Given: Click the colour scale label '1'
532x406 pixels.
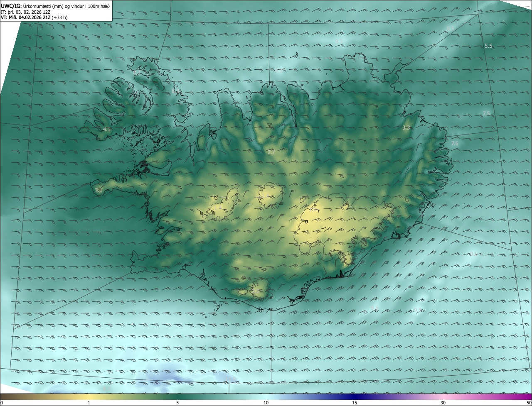Looking at the screenshot, I should click(x=89, y=403).
